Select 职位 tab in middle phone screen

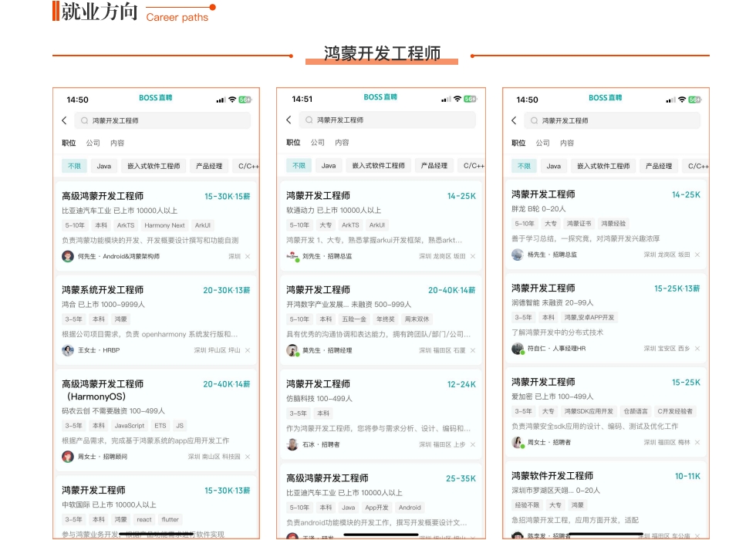(x=293, y=142)
